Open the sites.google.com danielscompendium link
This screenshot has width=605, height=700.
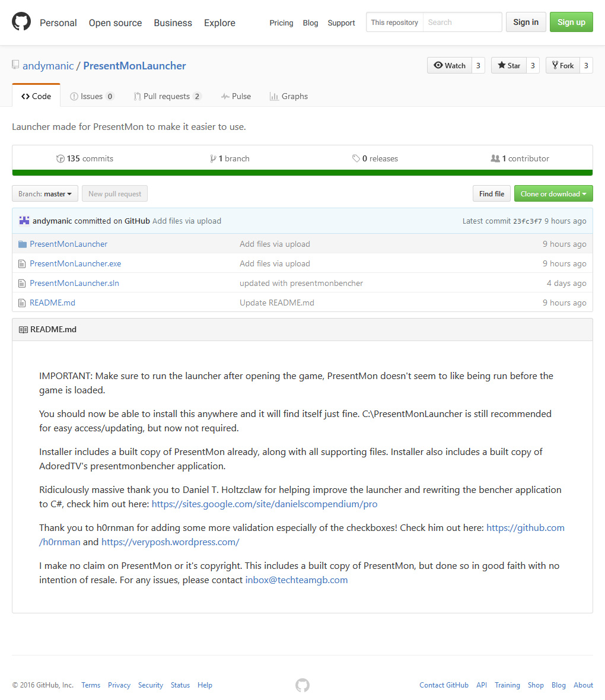tap(265, 504)
